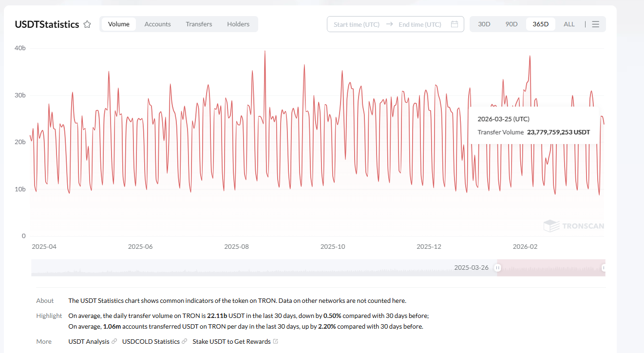Viewport: 644px width, 353px height.
Task: Open the USDT Analysis link
Action: coord(89,342)
